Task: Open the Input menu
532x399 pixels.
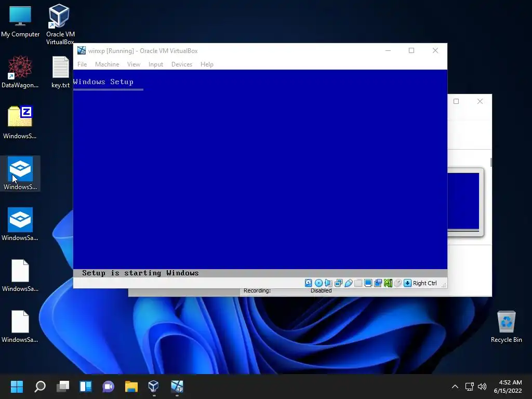Action: tap(156, 64)
